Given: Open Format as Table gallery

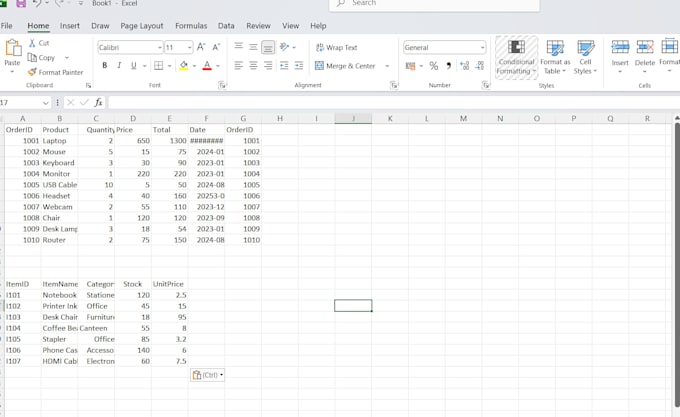Looking at the screenshot, I should coord(555,57).
